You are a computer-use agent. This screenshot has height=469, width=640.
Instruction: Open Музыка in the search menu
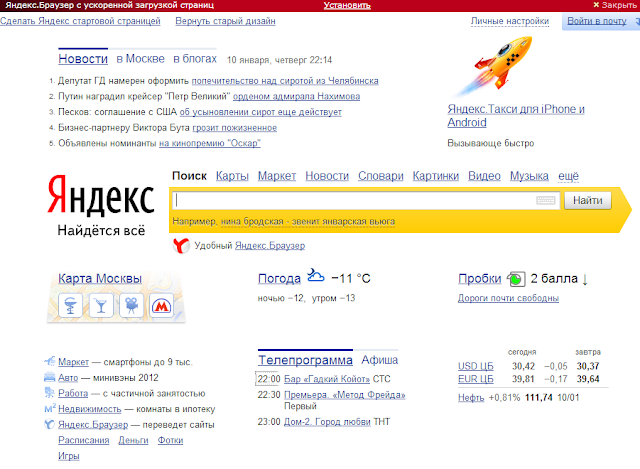(529, 176)
